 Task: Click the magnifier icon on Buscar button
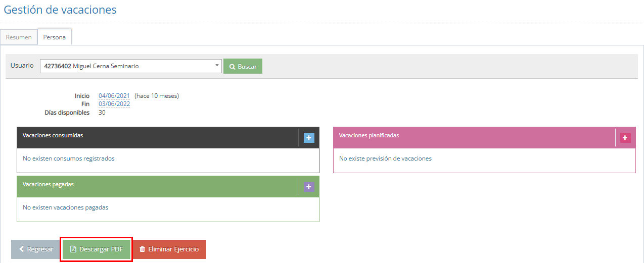[232, 67]
